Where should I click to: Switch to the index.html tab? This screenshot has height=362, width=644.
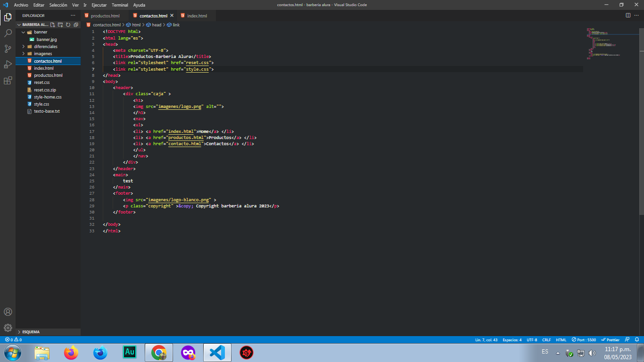click(x=197, y=16)
